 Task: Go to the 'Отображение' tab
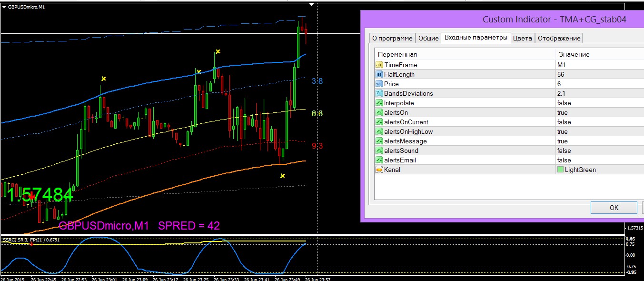[x=559, y=38]
